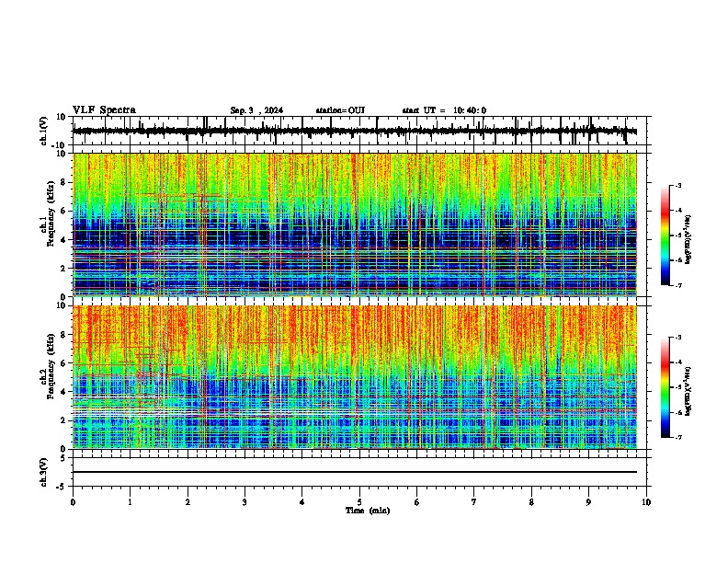Click the time axis tick label '7'
The width and height of the screenshot is (728, 563).
point(474,502)
